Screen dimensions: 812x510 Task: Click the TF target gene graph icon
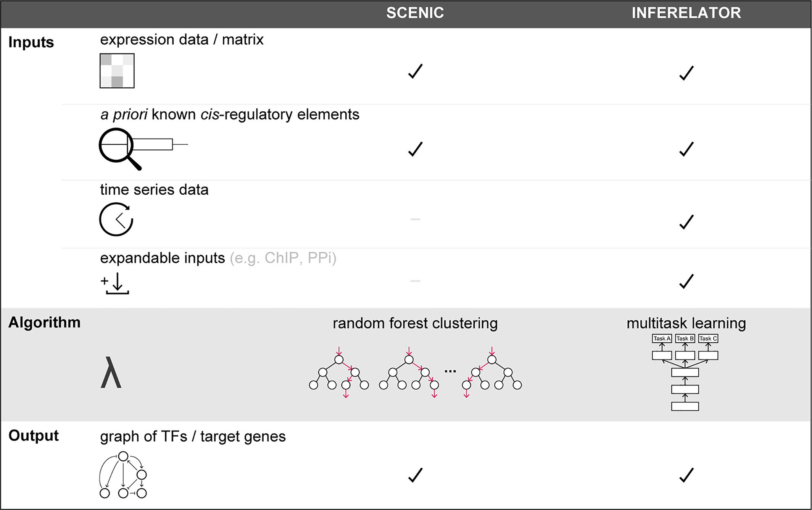pos(123,475)
